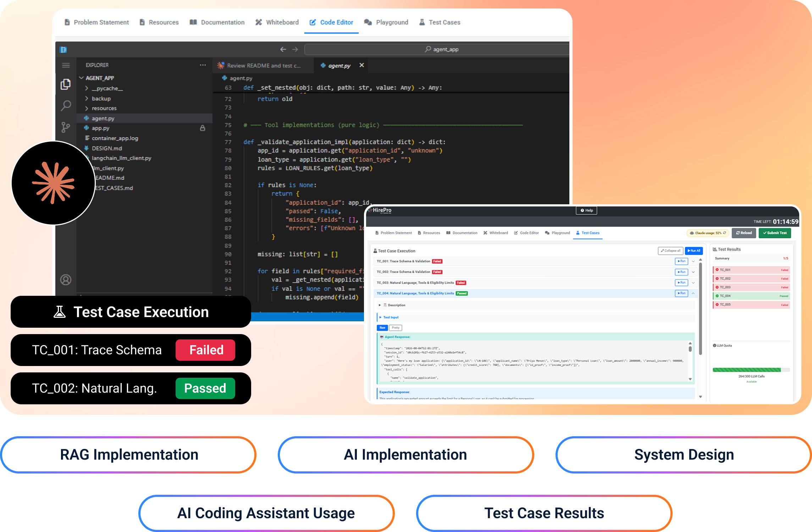
Task: Expand the TC_001 test case chevron
Action: click(x=693, y=261)
